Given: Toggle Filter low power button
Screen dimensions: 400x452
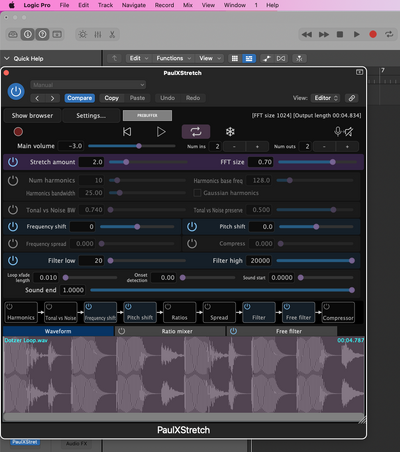Looking at the screenshot, I should (x=13, y=261).
